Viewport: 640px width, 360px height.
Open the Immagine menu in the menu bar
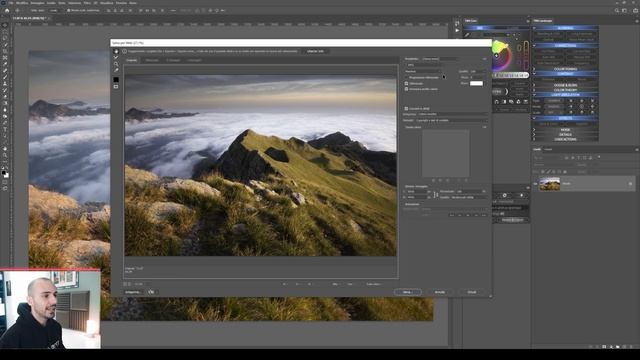(x=37, y=3)
